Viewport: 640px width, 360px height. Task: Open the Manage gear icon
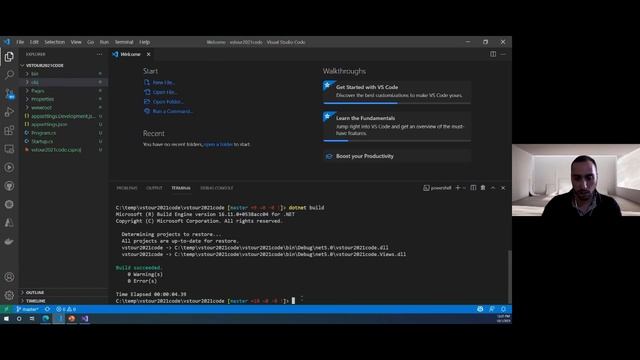coord(9,295)
